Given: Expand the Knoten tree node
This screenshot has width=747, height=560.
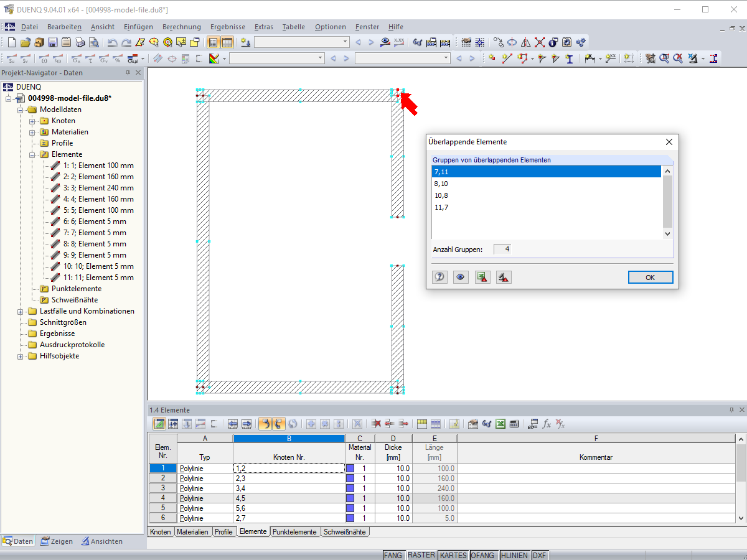Looking at the screenshot, I should click(32, 121).
